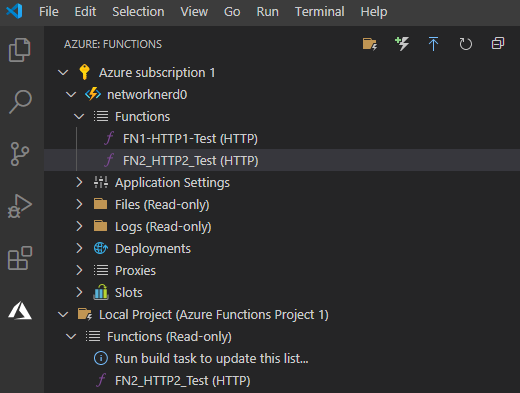Open the File menu
Viewport: 520px width, 393px height.
point(49,12)
